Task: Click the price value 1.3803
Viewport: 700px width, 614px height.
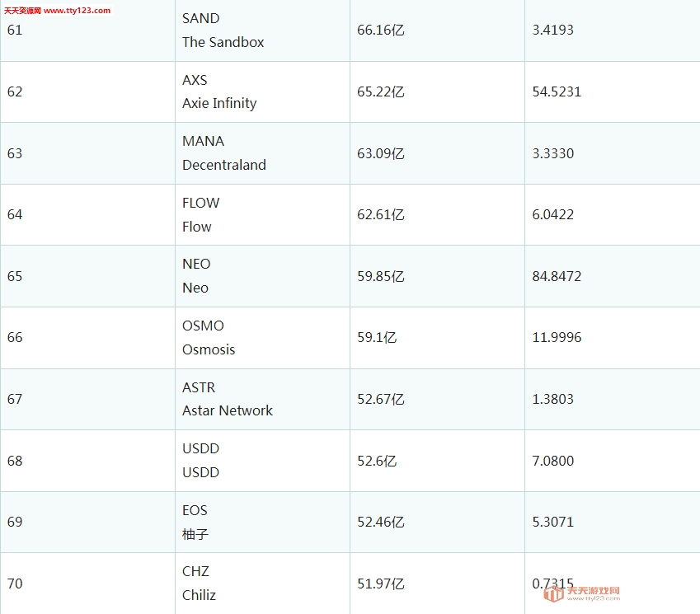Action: 552,399
